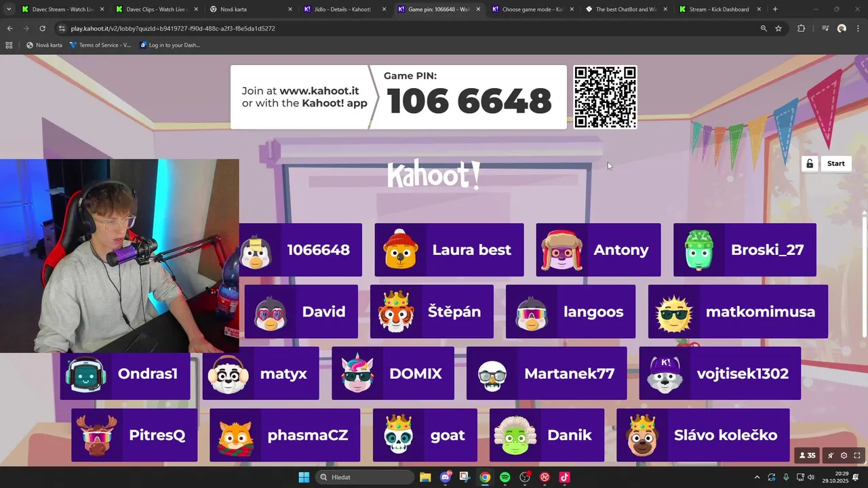Select player card Danik

tap(547, 435)
